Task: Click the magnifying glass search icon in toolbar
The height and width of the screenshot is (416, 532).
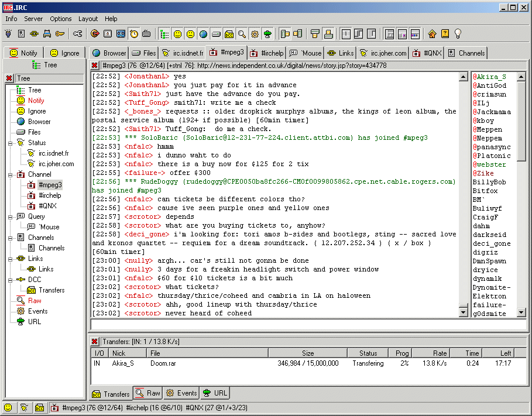Action: coord(243,33)
